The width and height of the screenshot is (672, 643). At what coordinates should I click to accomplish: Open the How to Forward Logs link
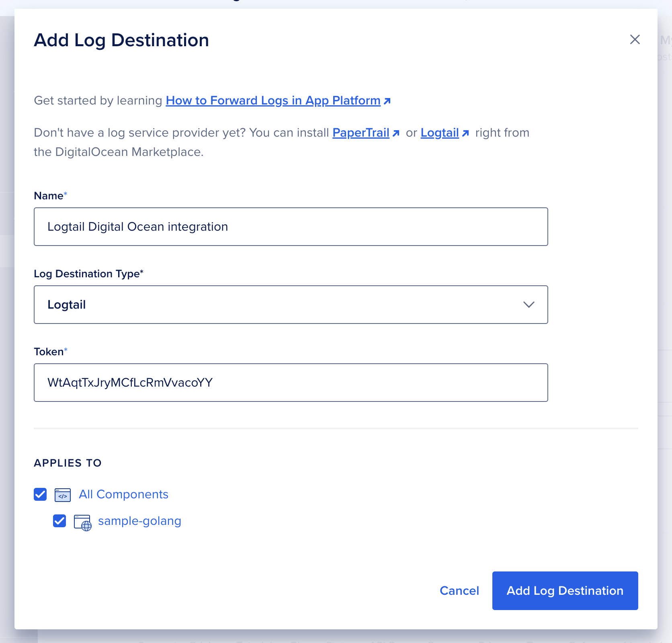(x=273, y=100)
